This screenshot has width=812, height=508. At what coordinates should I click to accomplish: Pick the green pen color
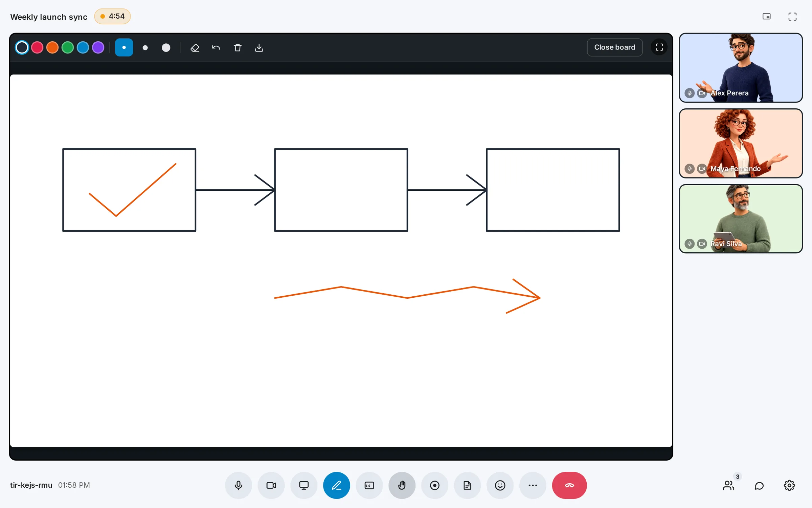[68, 47]
